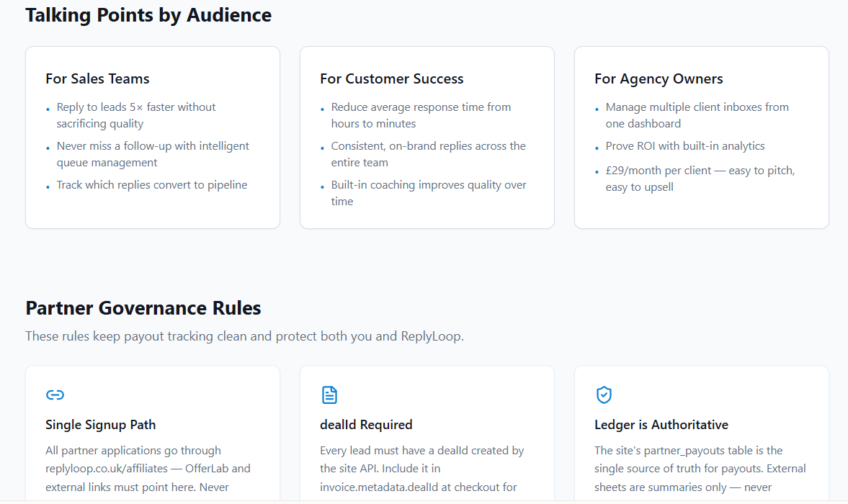Click the Talking Points by Audience title
The image size is (848, 504).
[x=148, y=14]
